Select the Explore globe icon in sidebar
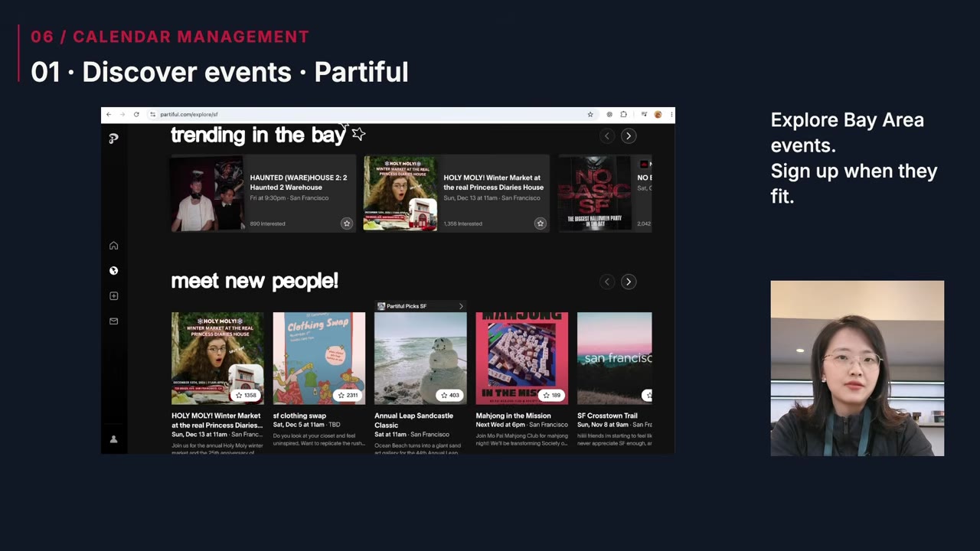The width and height of the screenshot is (980, 551). coord(113,271)
